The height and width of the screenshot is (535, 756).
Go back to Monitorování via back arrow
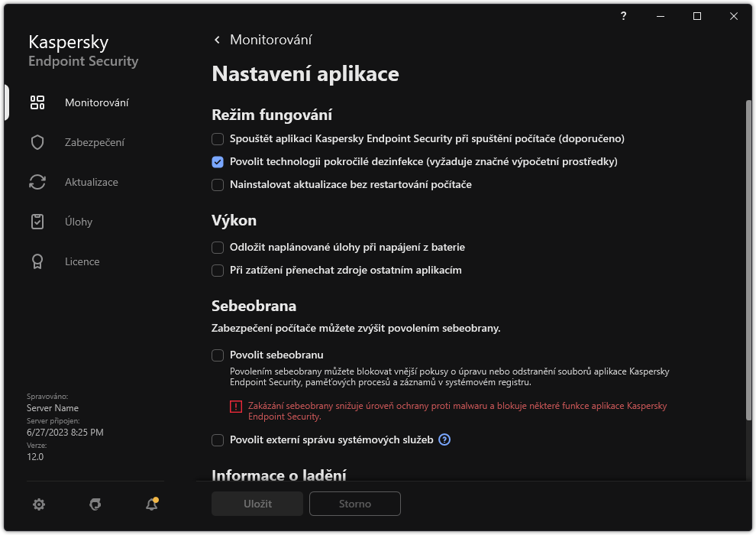click(x=216, y=39)
